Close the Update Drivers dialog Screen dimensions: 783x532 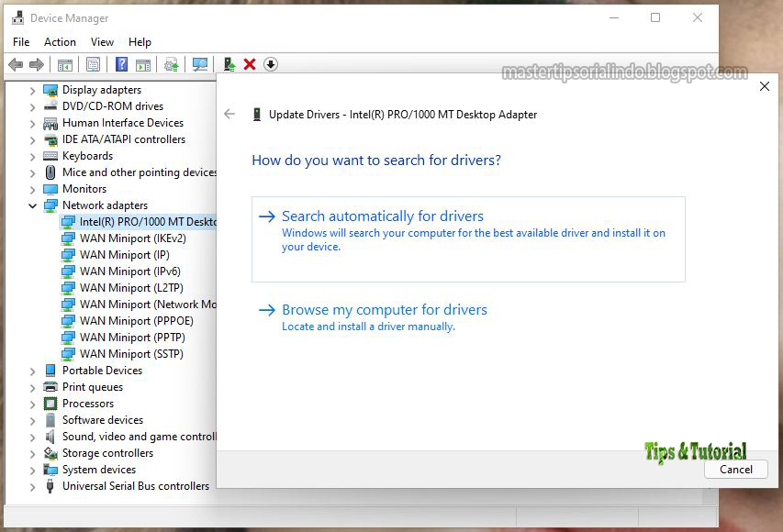764,86
